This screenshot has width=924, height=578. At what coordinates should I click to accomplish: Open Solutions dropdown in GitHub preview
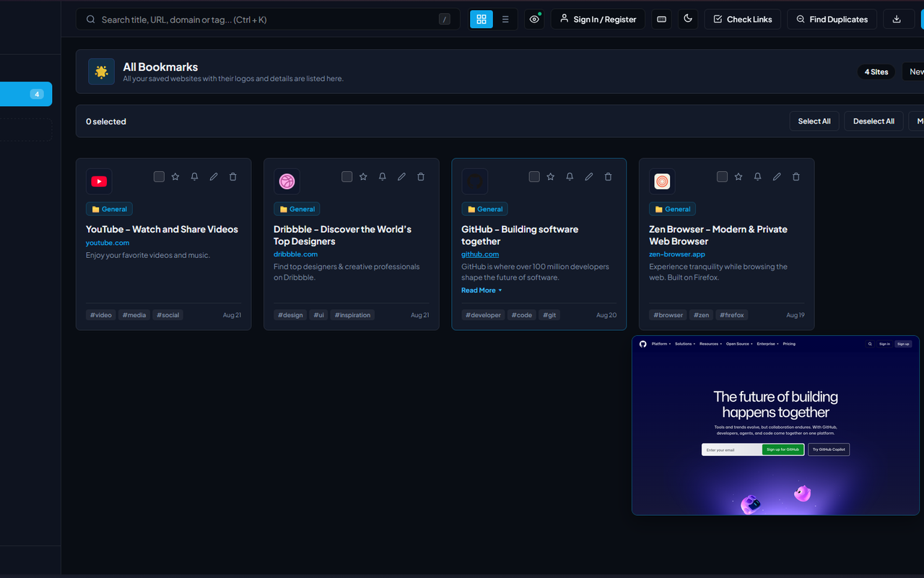685,344
